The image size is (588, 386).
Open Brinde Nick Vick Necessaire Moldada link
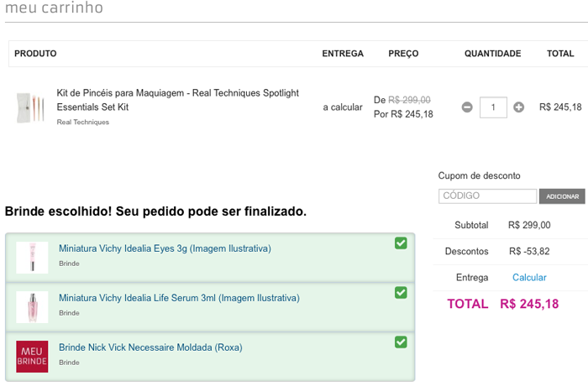point(150,347)
